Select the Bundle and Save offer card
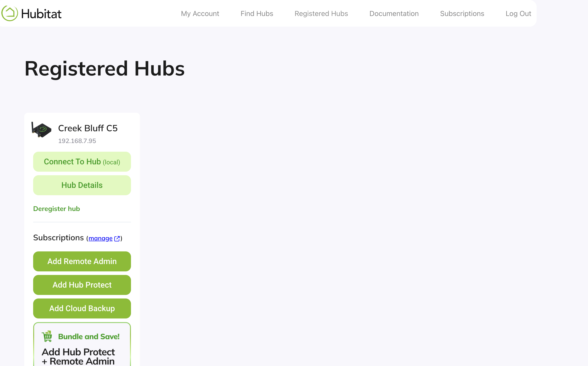 82,344
